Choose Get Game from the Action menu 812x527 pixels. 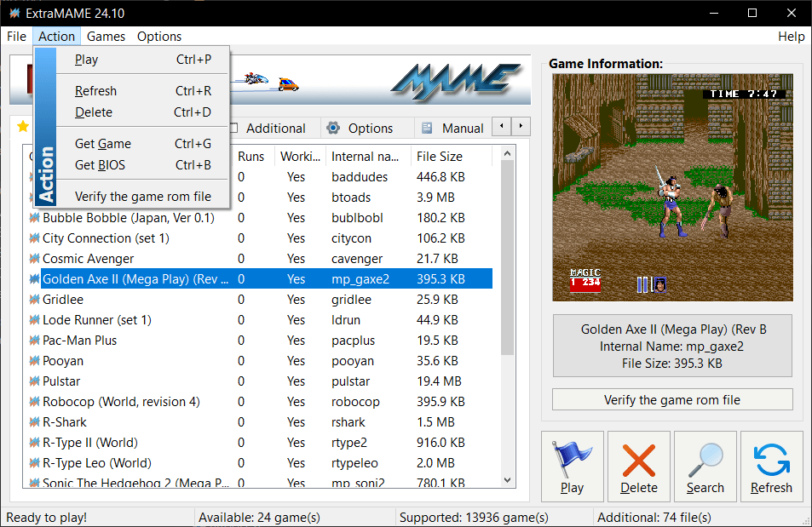pyautogui.click(x=102, y=144)
